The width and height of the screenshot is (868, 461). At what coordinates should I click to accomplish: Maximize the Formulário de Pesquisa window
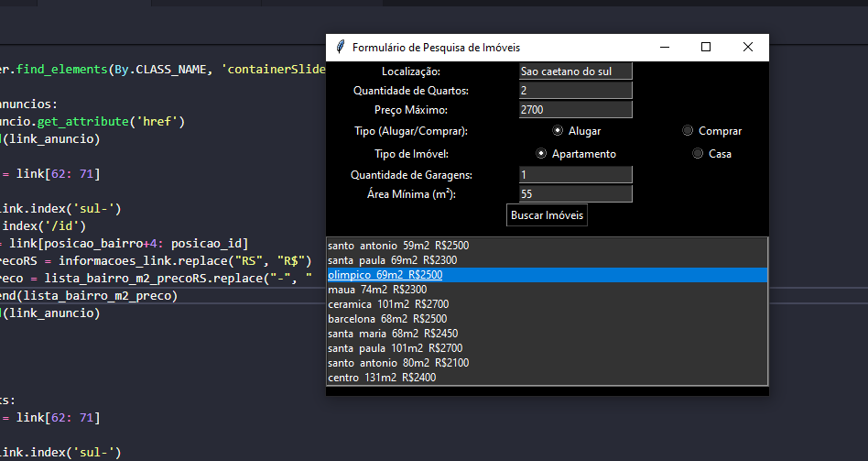coord(706,47)
